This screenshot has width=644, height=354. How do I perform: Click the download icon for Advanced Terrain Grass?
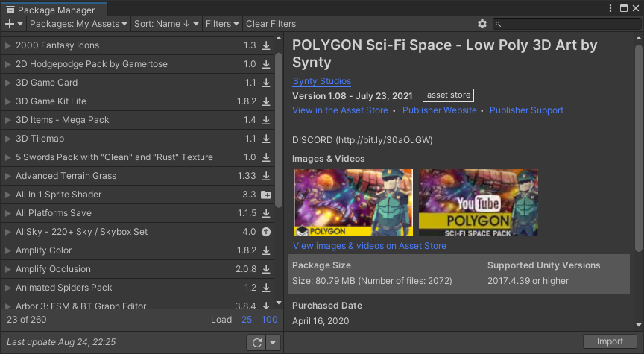[x=266, y=176]
